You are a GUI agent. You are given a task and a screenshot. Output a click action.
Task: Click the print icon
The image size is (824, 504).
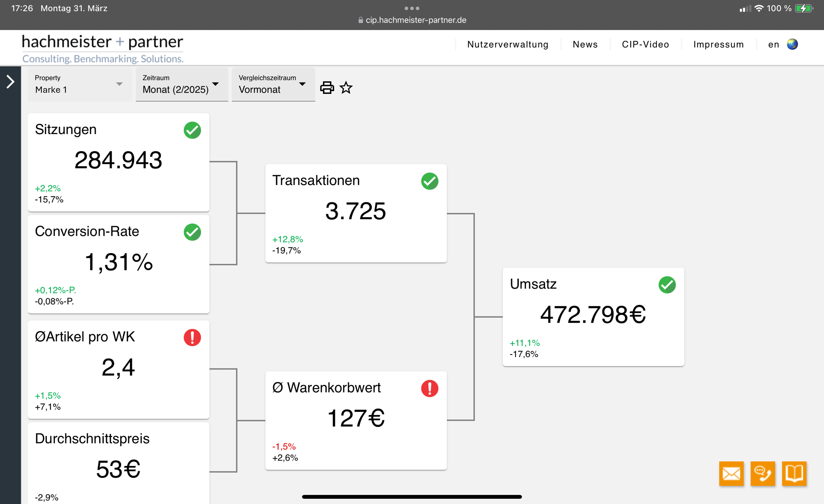click(327, 88)
